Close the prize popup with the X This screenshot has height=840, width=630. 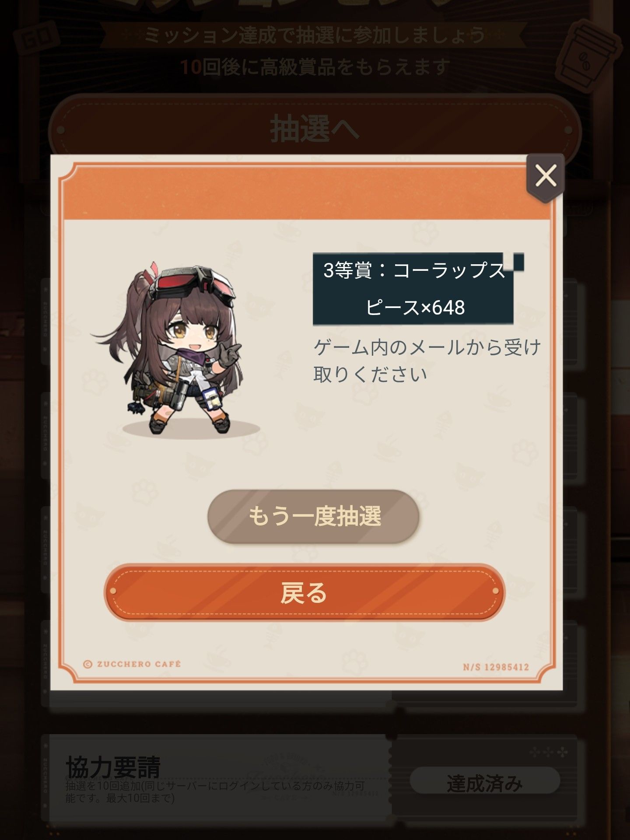pos(545,177)
